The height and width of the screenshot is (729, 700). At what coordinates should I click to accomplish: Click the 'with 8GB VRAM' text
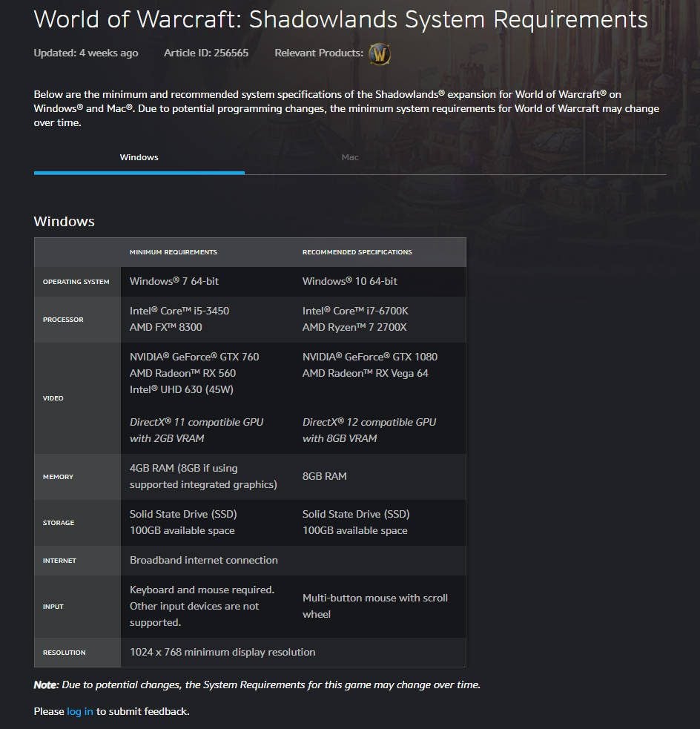click(x=340, y=438)
